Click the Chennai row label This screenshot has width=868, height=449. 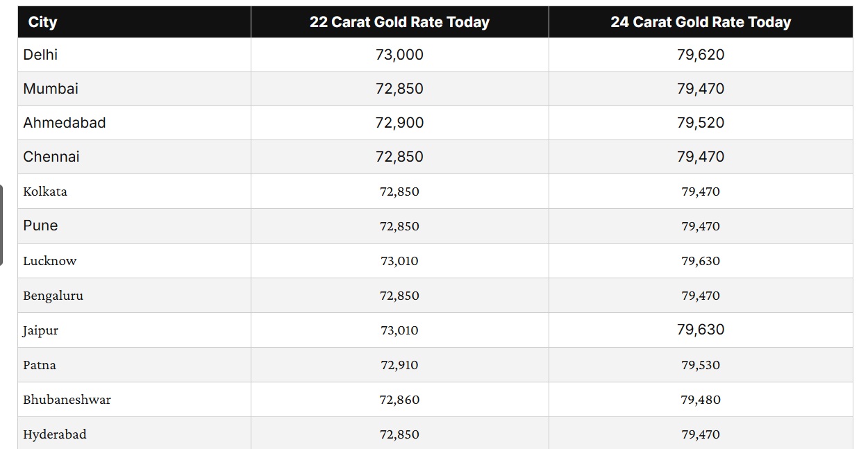pyautogui.click(x=51, y=157)
